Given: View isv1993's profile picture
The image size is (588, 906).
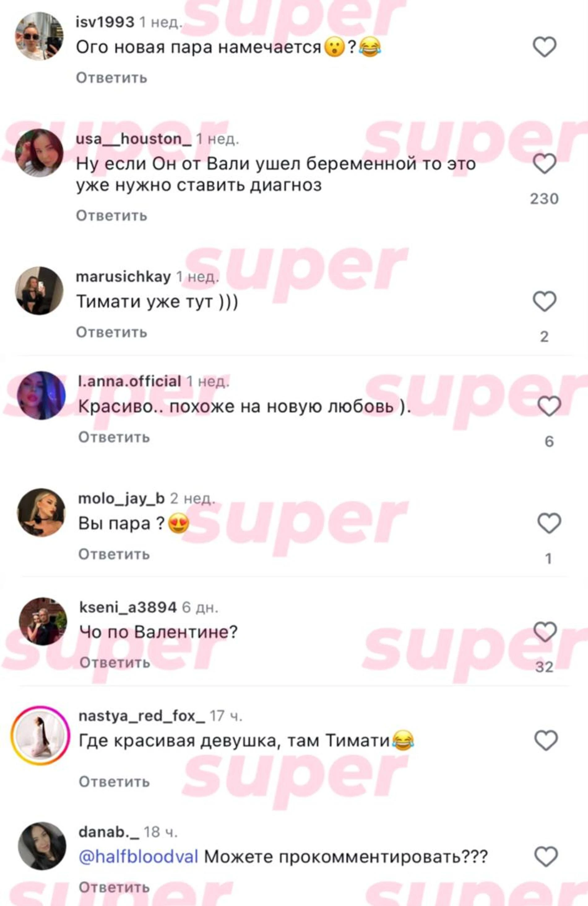Looking at the screenshot, I should 39,36.
